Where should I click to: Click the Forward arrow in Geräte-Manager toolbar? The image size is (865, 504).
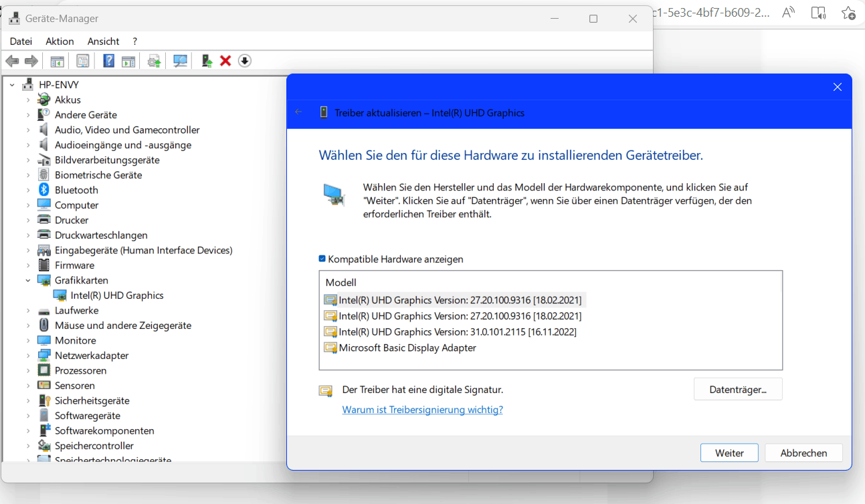[31, 61]
